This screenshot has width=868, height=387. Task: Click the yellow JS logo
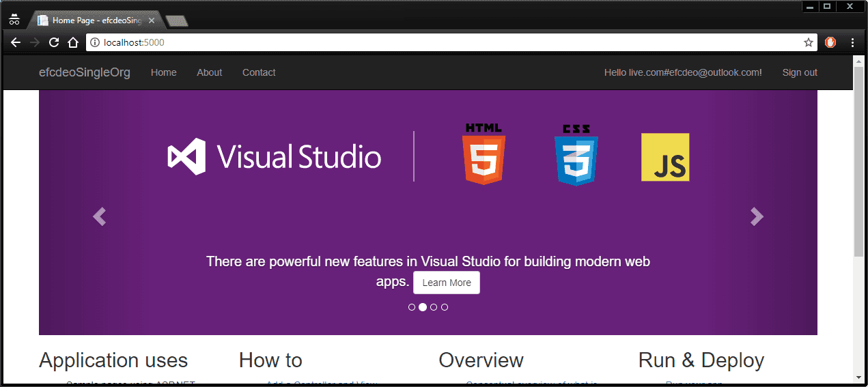tap(665, 157)
